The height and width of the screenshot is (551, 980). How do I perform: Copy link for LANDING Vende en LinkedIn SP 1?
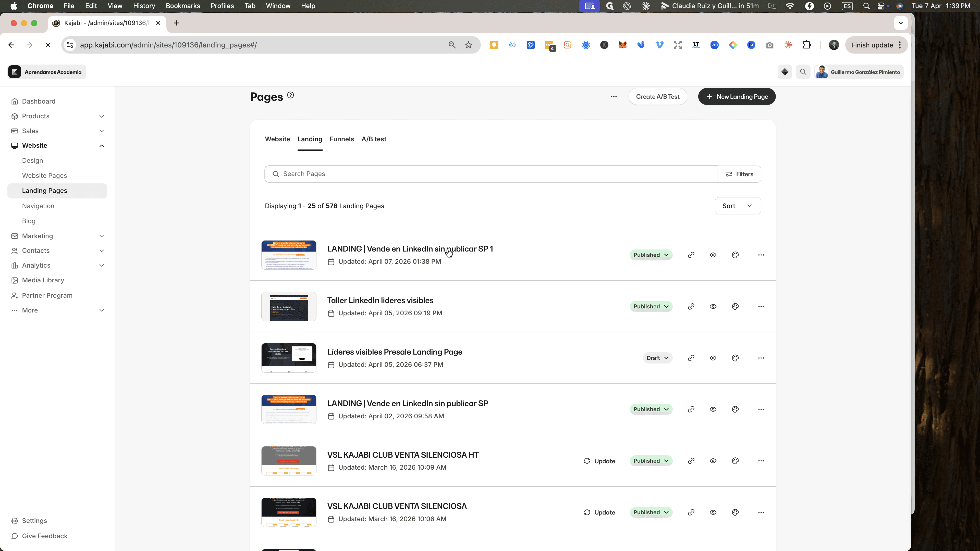click(x=691, y=255)
